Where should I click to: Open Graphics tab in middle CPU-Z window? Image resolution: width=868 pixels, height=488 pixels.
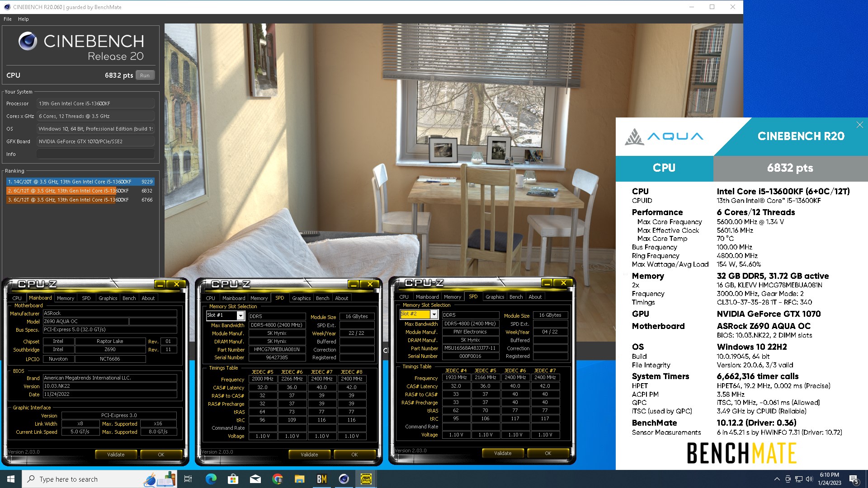click(301, 298)
